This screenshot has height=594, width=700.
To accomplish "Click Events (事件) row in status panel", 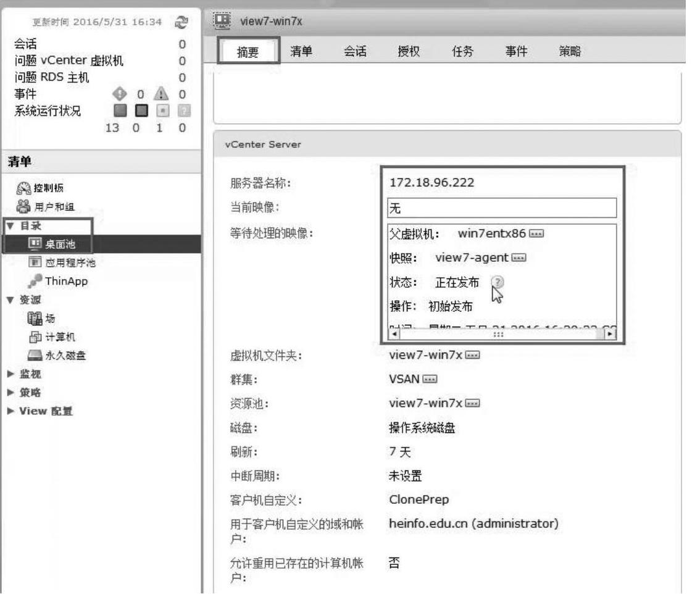I will coord(25,94).
